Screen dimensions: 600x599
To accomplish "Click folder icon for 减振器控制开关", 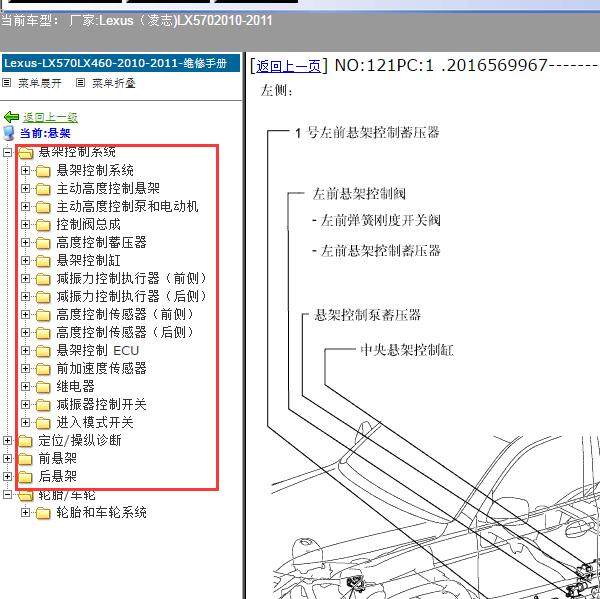I will [x=43, y=405].
